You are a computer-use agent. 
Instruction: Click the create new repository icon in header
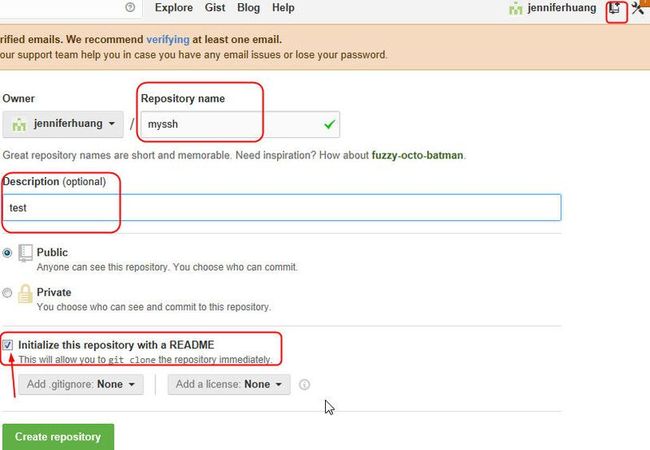[615, 8]
